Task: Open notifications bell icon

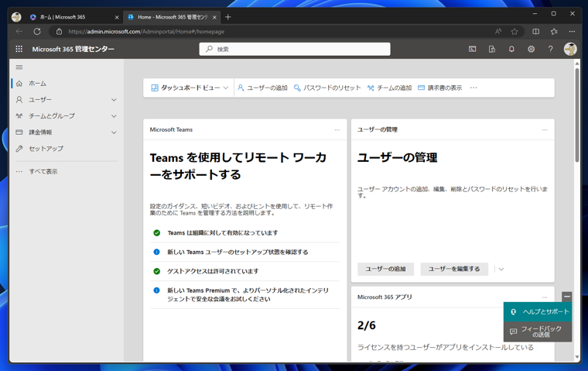Action: 511,50
